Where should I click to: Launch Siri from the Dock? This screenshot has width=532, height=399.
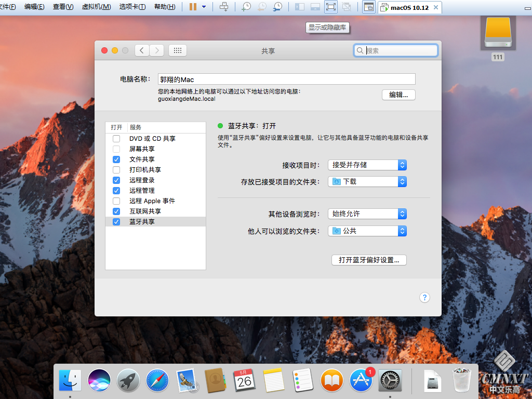pyautogui.click(x=99, y=381)
